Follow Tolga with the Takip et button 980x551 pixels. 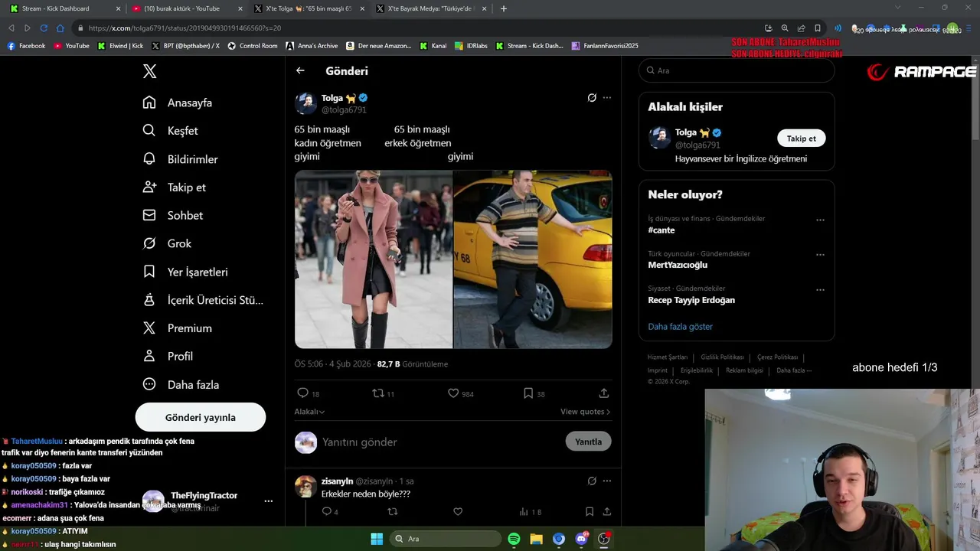pyautogui.click(x=802, y=139)
